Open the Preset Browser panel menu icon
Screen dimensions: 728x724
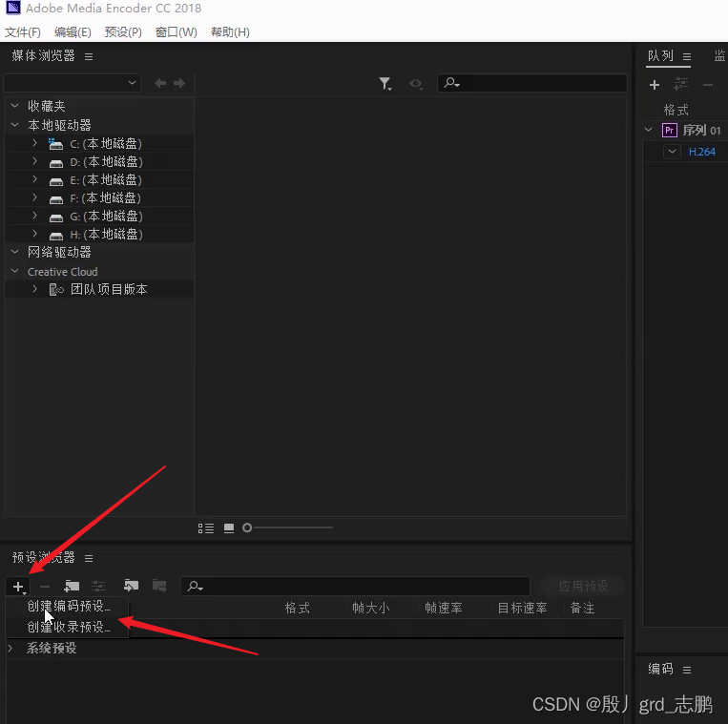point(89,558)
